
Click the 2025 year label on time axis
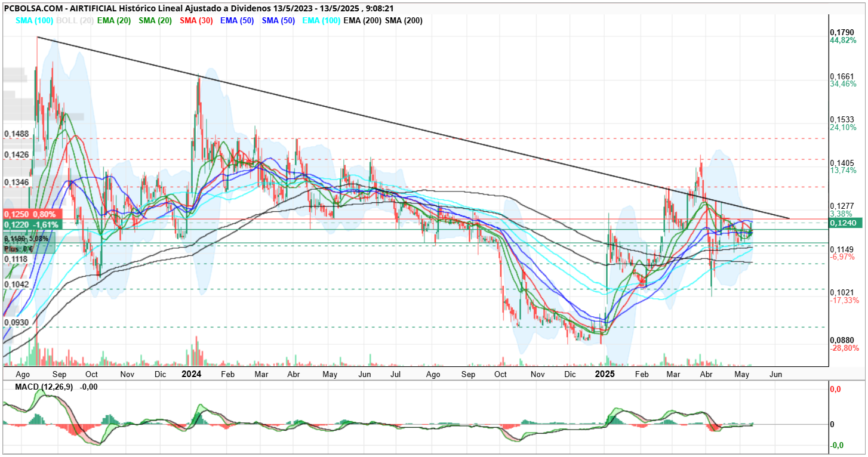[605, 374]
